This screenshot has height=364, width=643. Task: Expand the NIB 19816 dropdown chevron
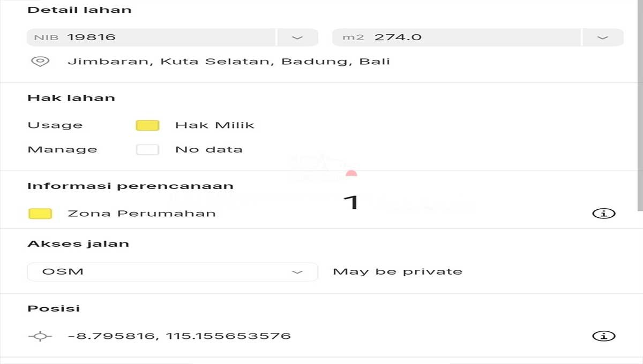click(x=297, y=37)
